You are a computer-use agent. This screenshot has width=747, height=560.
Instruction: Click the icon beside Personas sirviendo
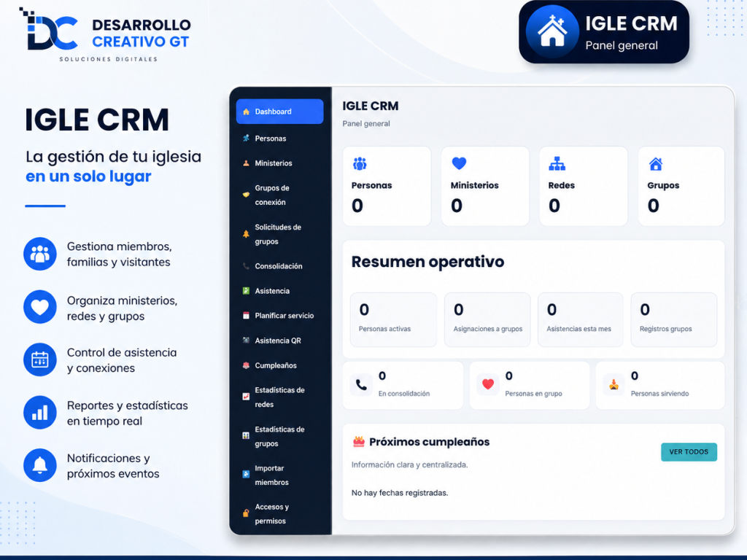(614, 384)
